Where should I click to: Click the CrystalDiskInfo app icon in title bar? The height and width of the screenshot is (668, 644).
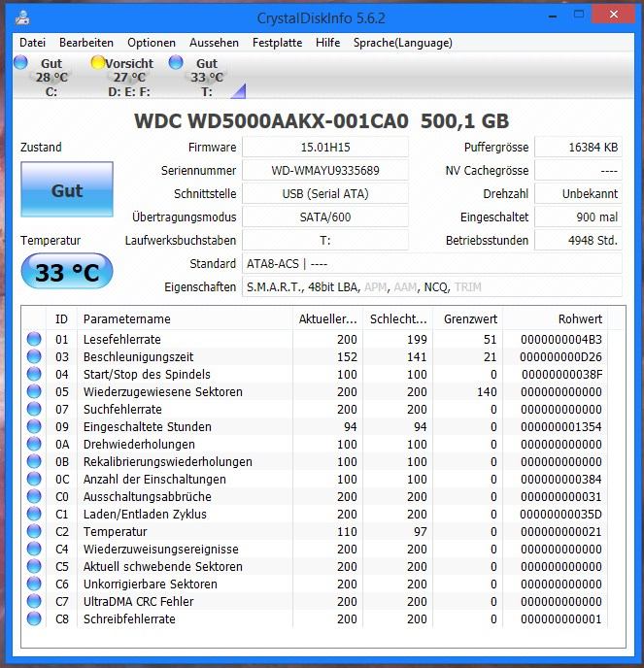tap(22, 17)
